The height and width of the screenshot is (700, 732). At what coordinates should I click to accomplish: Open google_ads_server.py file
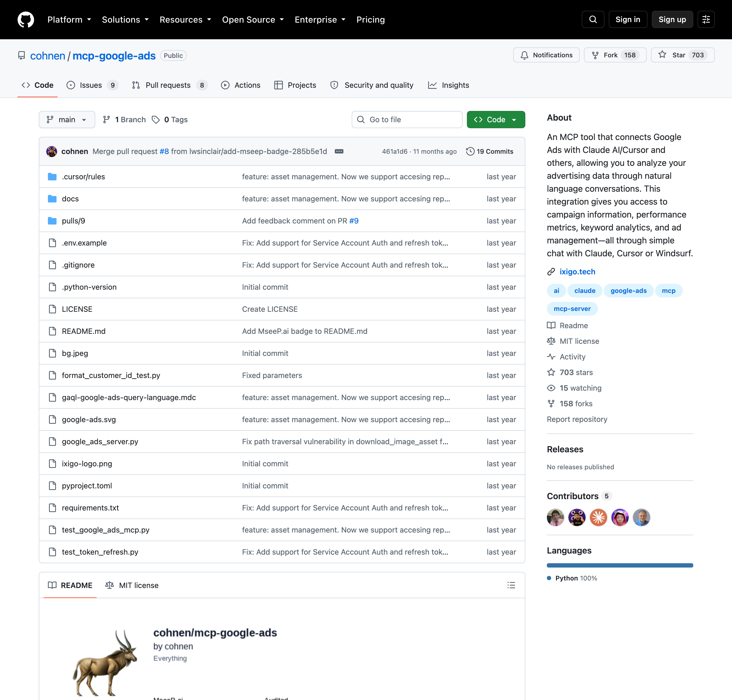point(100,442)
